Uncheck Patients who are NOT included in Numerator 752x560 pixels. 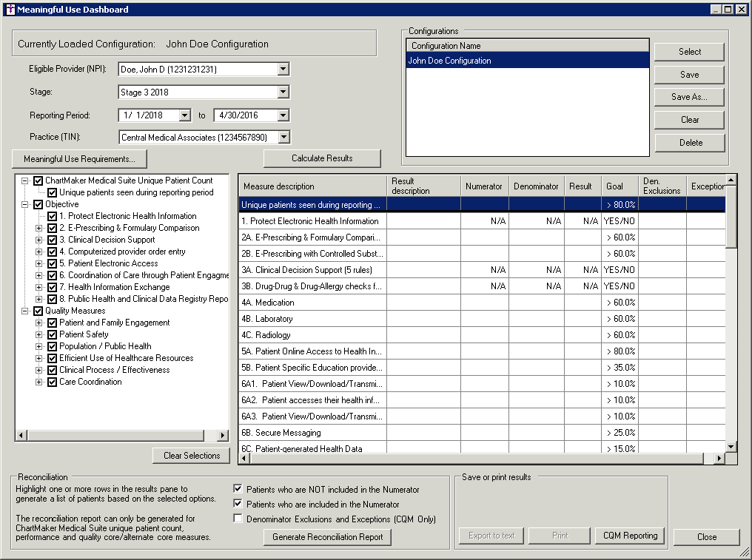point(238,490)
